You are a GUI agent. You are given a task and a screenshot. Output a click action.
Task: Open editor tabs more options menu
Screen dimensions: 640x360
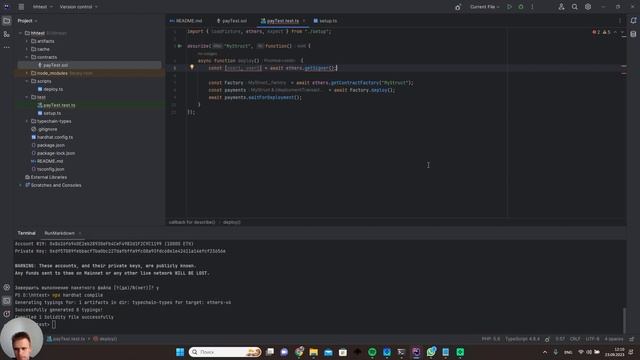[x=620, y=21]
